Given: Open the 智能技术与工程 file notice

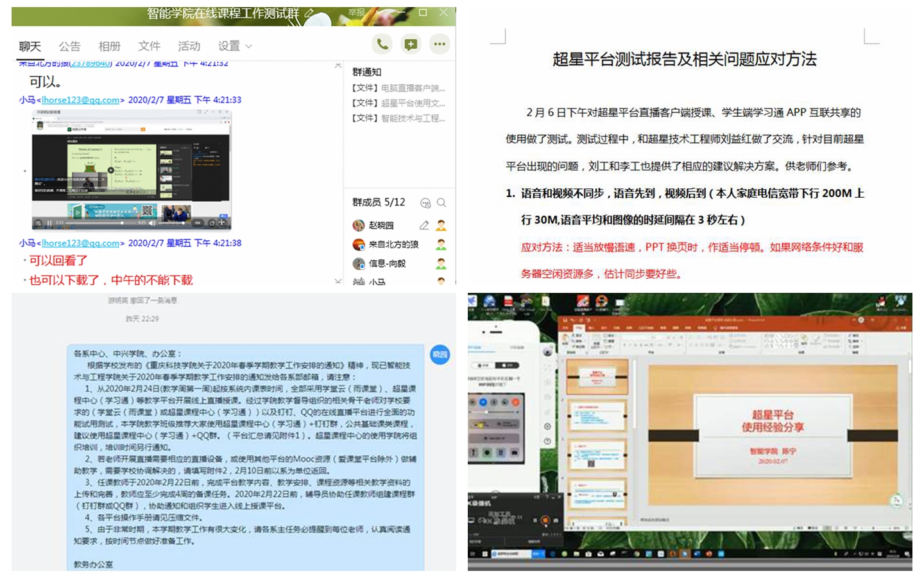Looking at the screenshot, I should point(398,118).
